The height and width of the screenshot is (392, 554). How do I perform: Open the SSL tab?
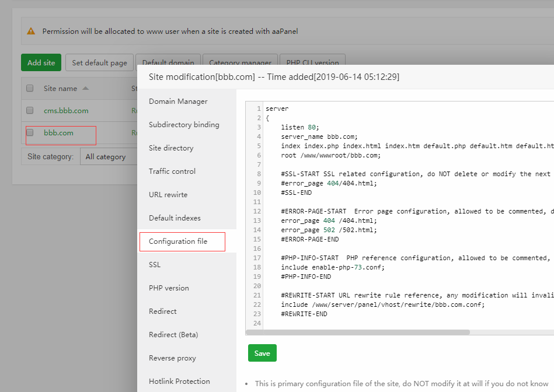tap(155, 264)
